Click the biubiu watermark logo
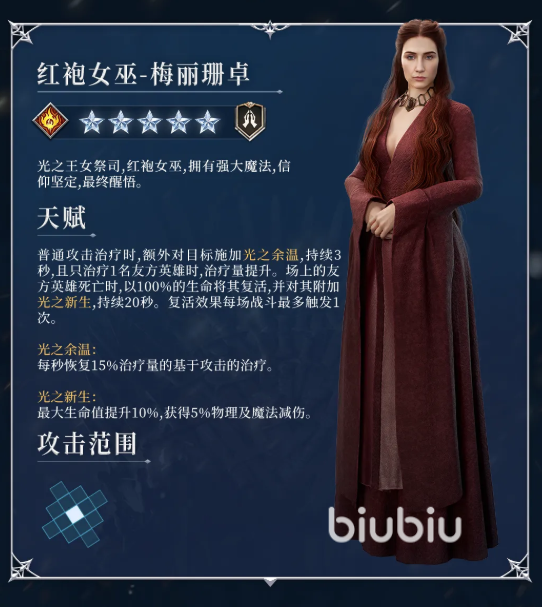 tap(395, 525)
